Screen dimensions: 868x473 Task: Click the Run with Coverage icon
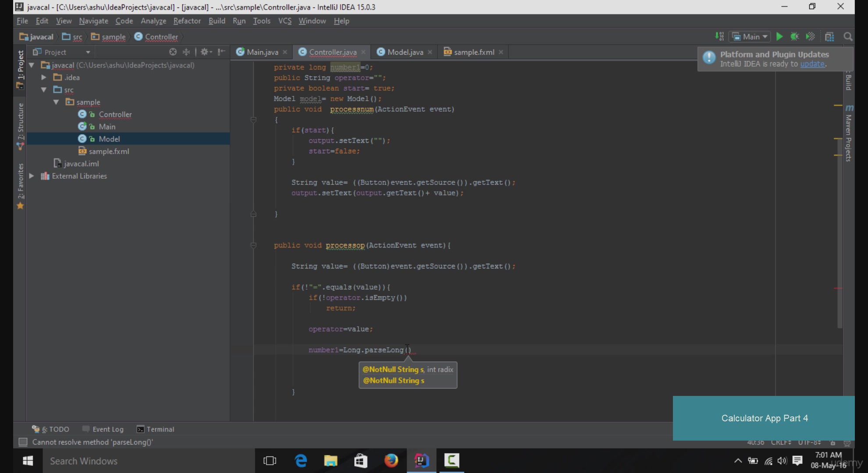(810, 37)
